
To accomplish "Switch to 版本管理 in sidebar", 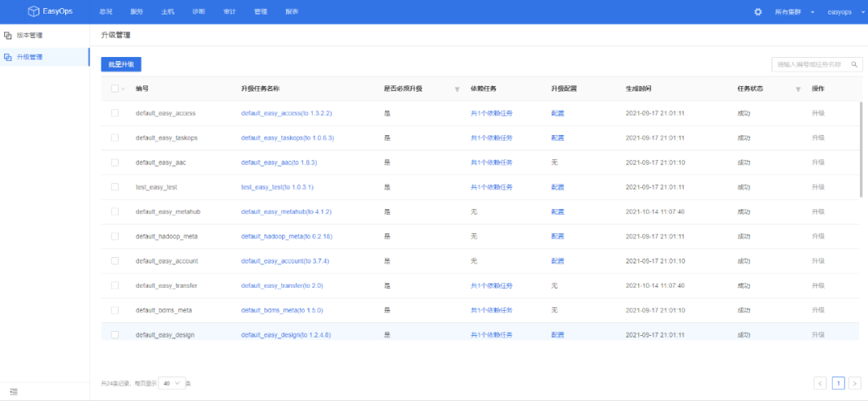I will pos(30,35).
